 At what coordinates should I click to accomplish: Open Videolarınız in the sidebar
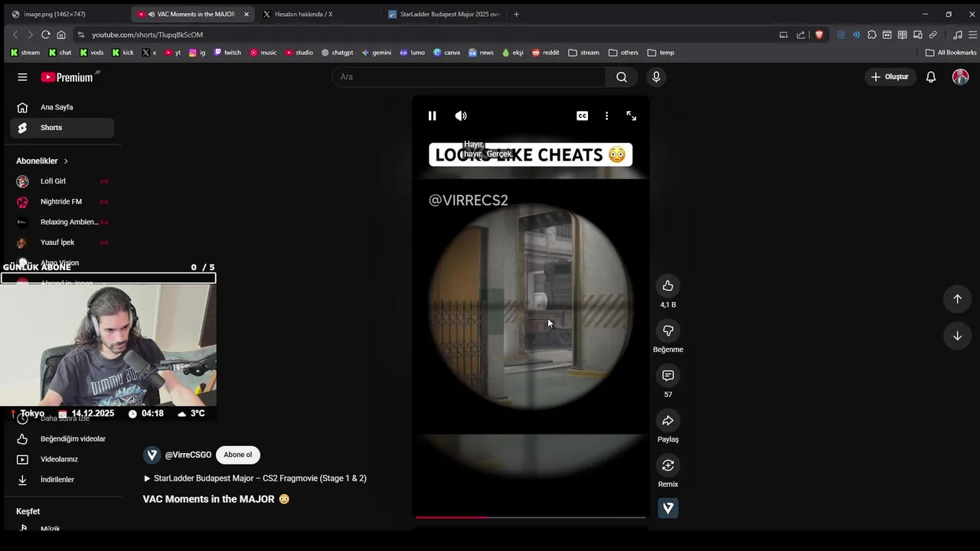(x=62, y=459)
